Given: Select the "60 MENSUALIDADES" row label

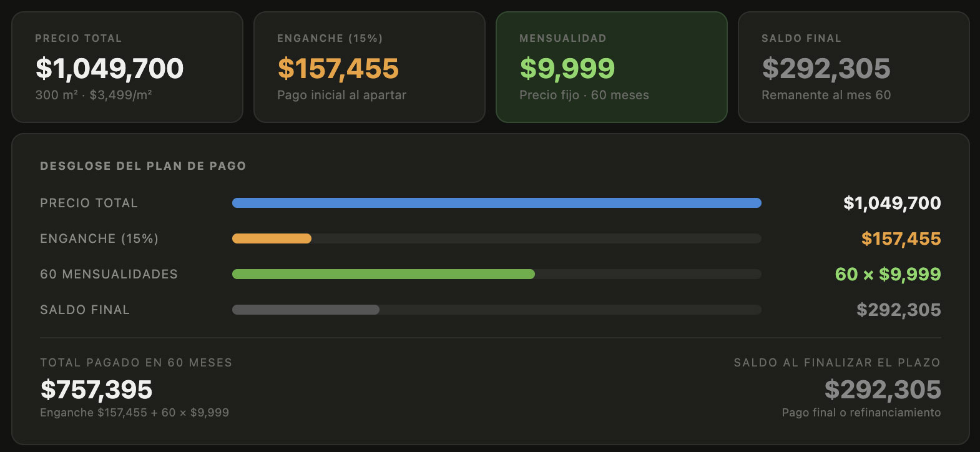Looking at the screenshot, I should coord(109,274).
